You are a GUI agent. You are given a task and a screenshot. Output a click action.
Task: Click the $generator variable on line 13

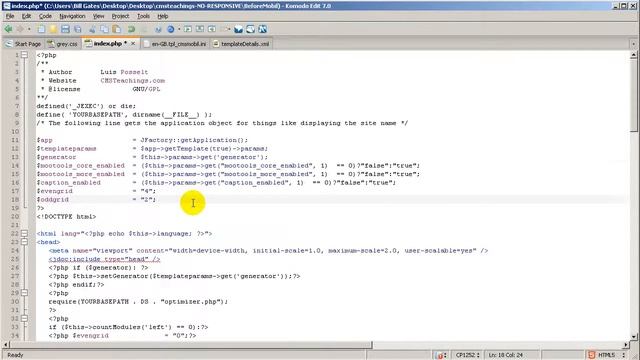[x=56, y=157]
